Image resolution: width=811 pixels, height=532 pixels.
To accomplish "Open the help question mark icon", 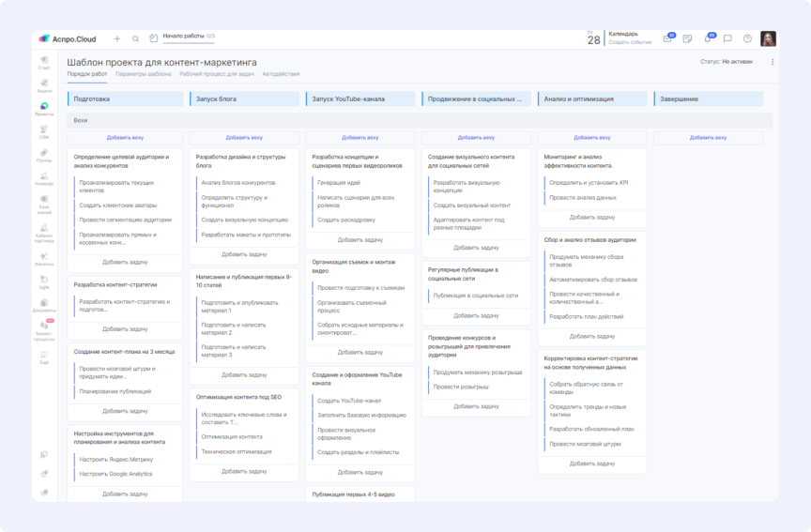I will coord(747,38).
